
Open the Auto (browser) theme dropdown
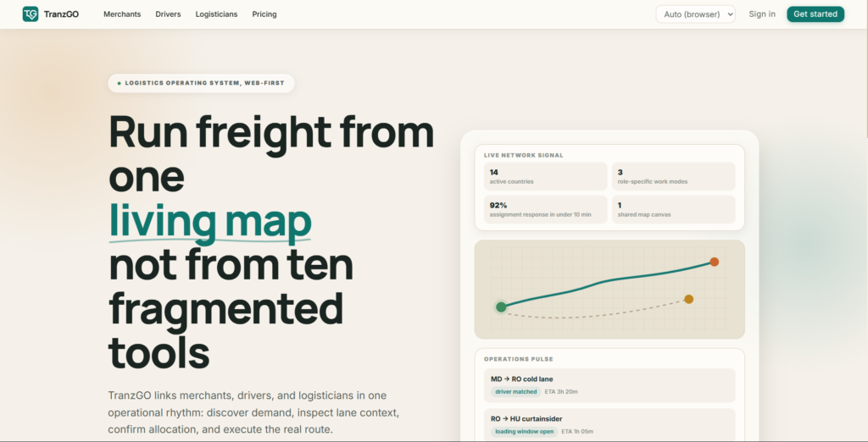pyautogui.click(x=695, y=14)
